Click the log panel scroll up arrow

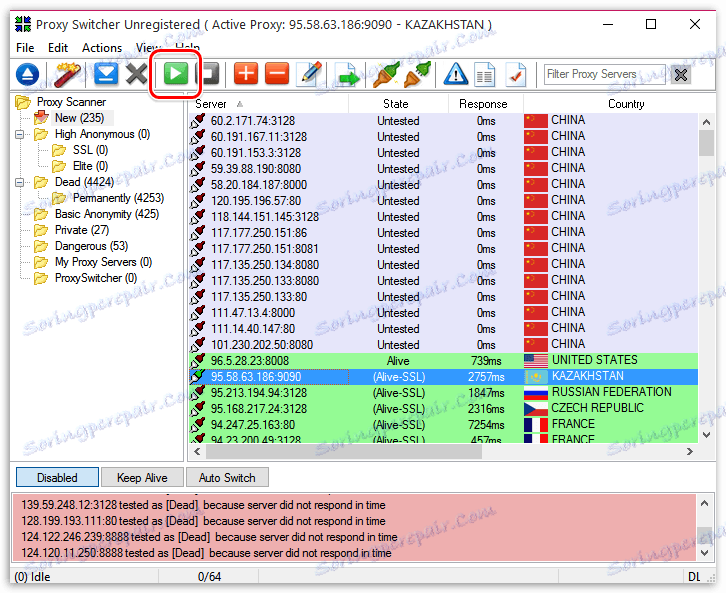705,503
